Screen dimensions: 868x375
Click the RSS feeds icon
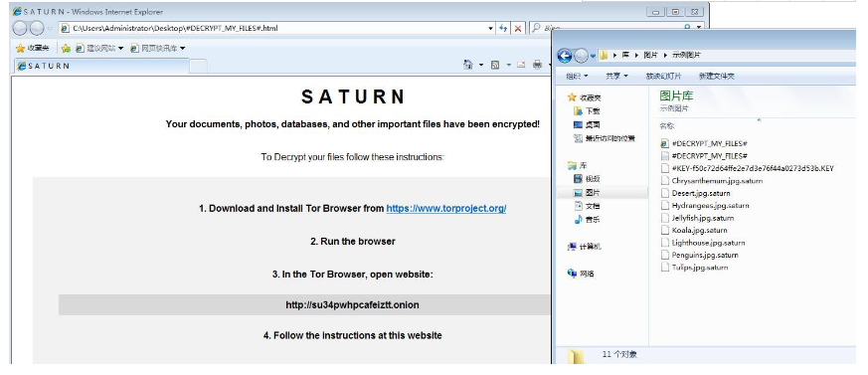coord(495,65)
